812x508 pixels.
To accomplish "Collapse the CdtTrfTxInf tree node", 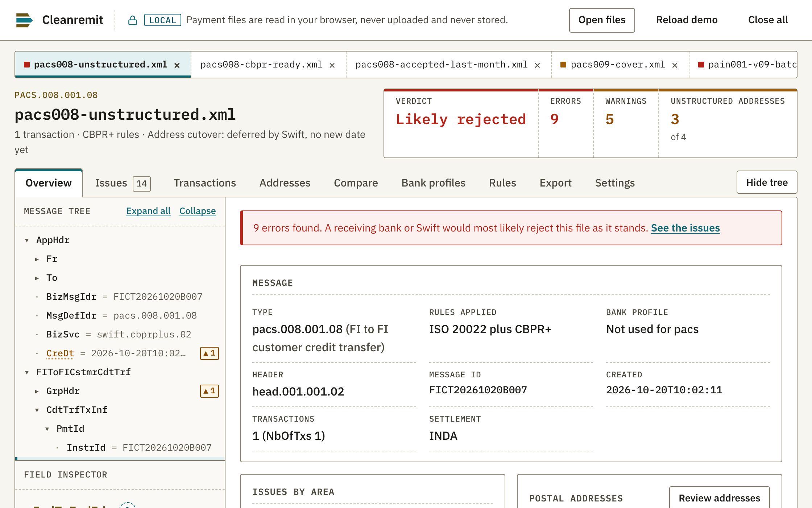I will 37,410.
